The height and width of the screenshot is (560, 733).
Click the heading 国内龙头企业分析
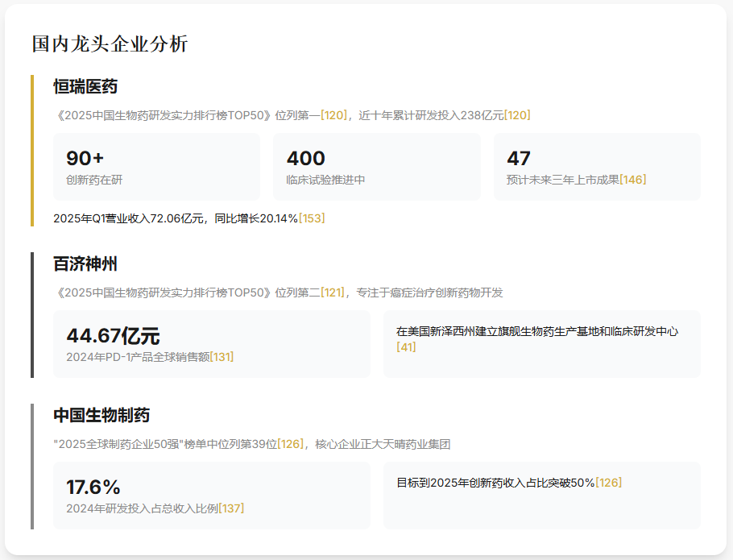[x=110, y=44]
